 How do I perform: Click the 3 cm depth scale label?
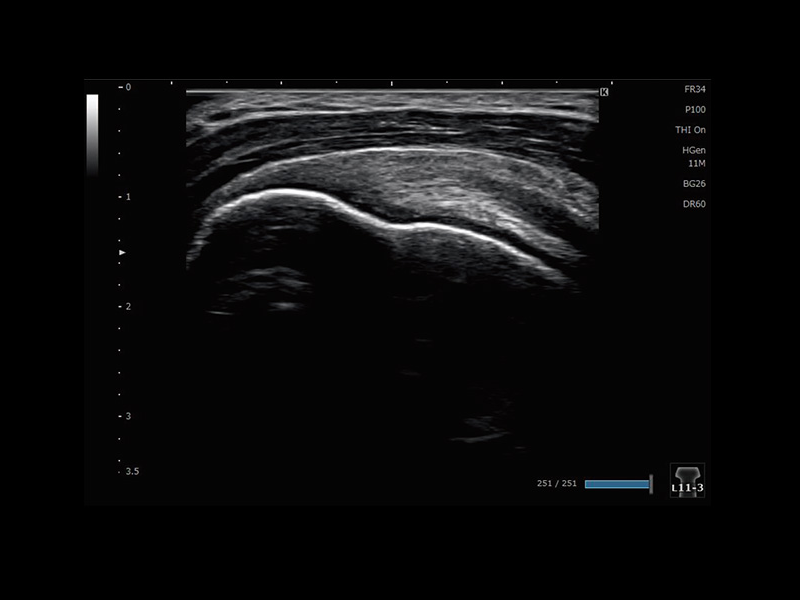click(x=128, y=416)
